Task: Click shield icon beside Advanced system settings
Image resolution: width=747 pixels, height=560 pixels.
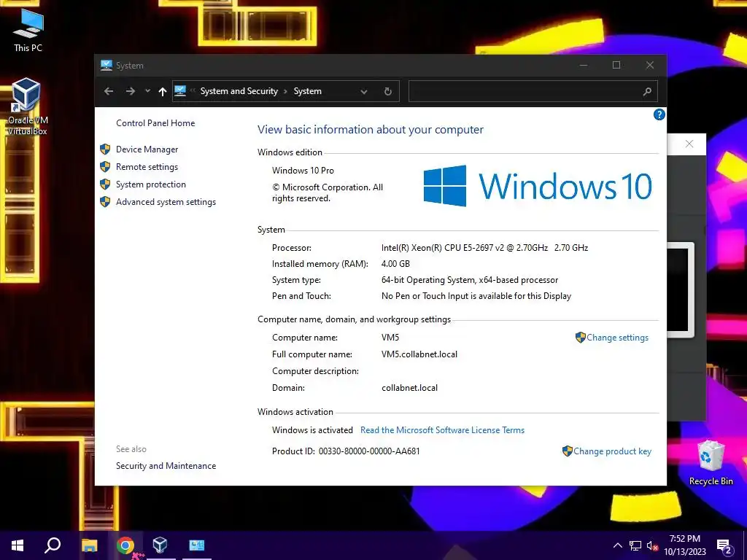Action: (105, 202)
